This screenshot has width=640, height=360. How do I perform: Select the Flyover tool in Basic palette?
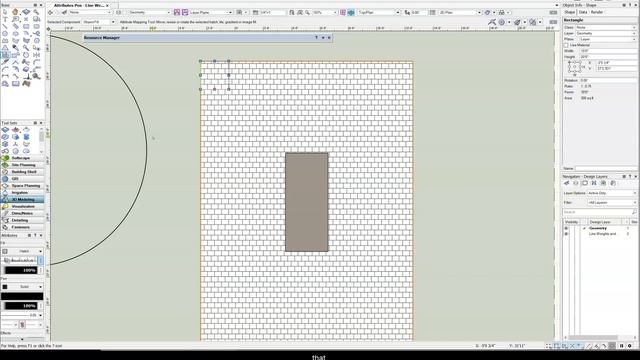pos(26,12)
